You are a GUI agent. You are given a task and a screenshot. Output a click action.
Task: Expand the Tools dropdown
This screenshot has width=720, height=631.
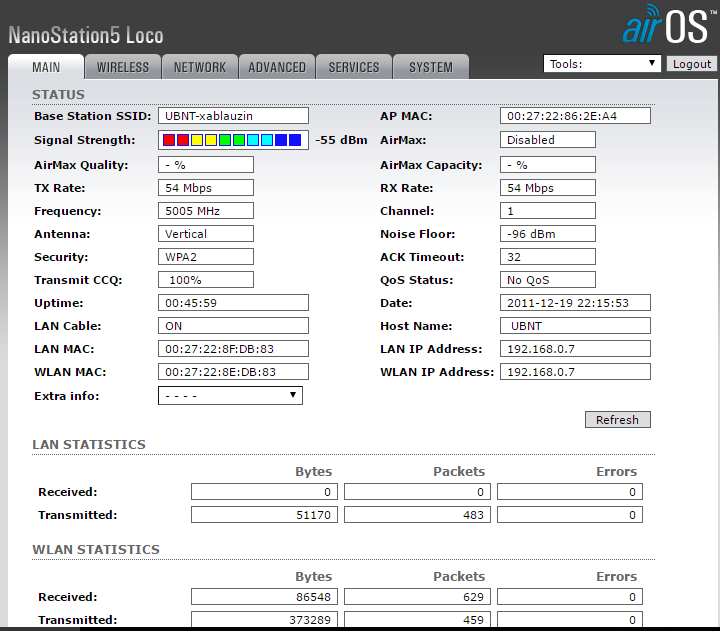602,63
